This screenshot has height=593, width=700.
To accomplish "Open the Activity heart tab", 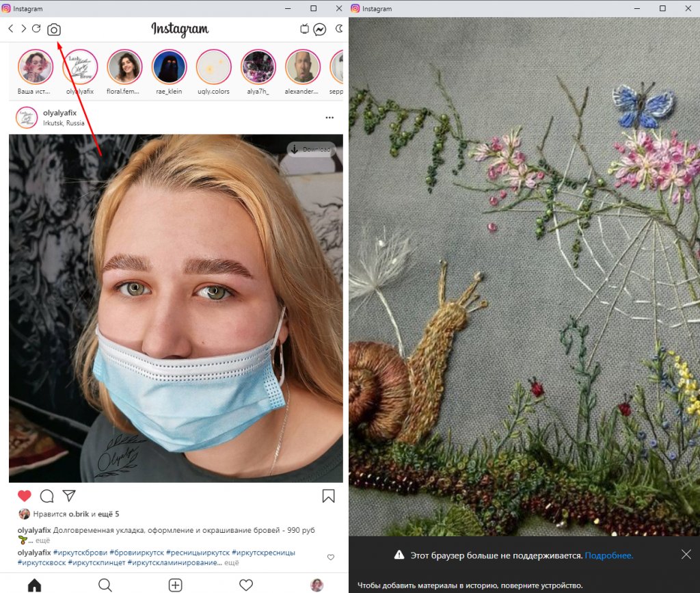I will pos(246,585).
